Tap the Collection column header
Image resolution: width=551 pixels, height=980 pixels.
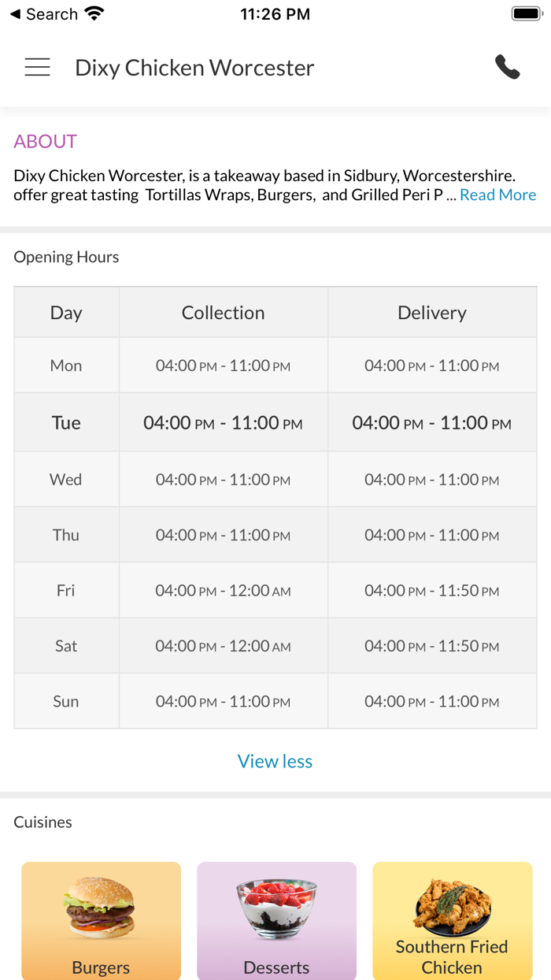[x=223, y=313]
